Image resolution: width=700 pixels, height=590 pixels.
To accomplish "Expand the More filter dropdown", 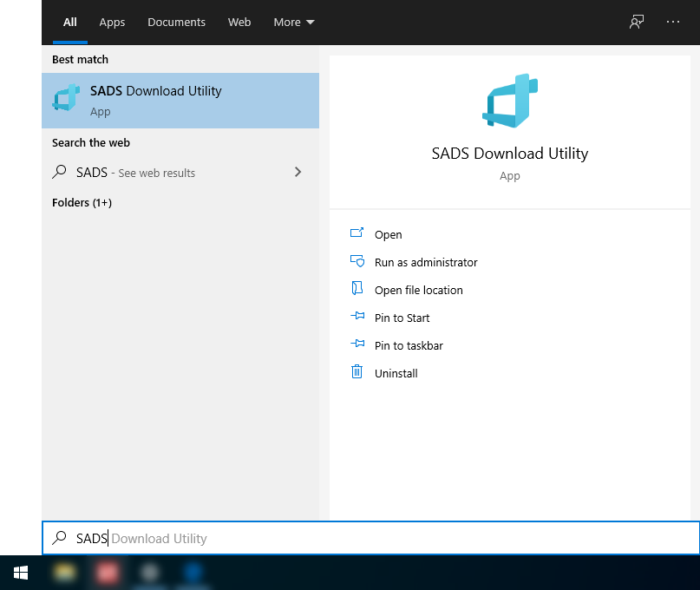I will (x=294, y=23).
